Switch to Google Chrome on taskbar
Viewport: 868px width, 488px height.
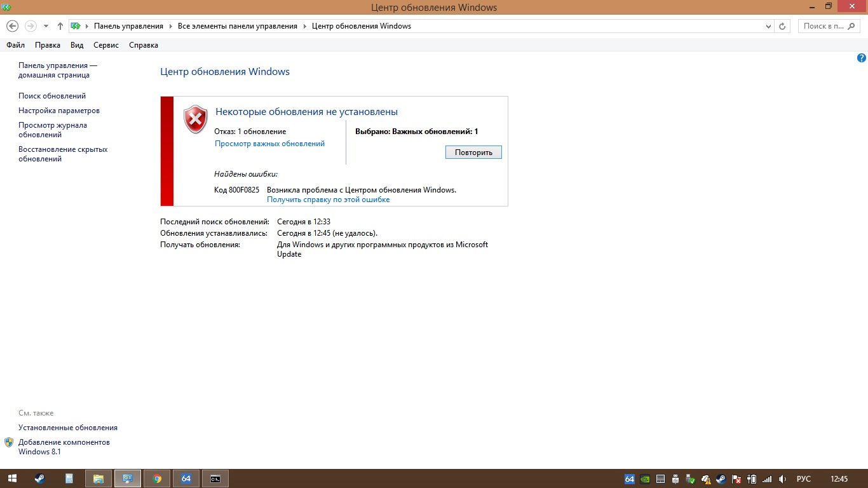157,478
